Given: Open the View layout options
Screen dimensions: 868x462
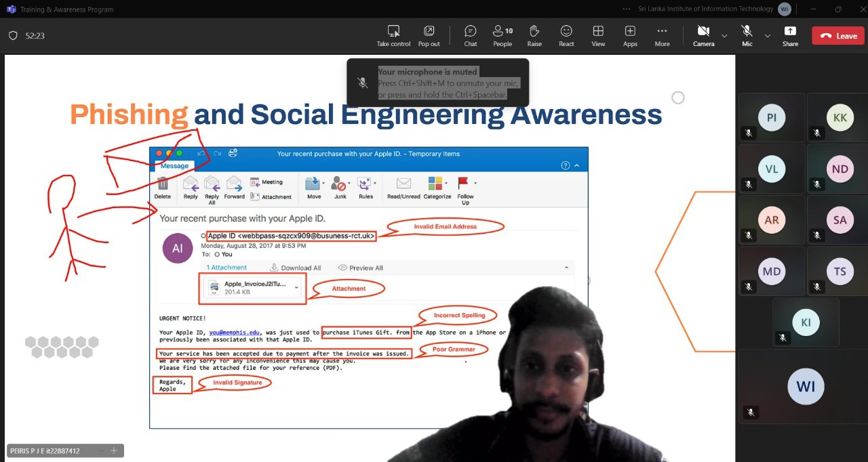Looking at the screenshot, I should 598,32.
